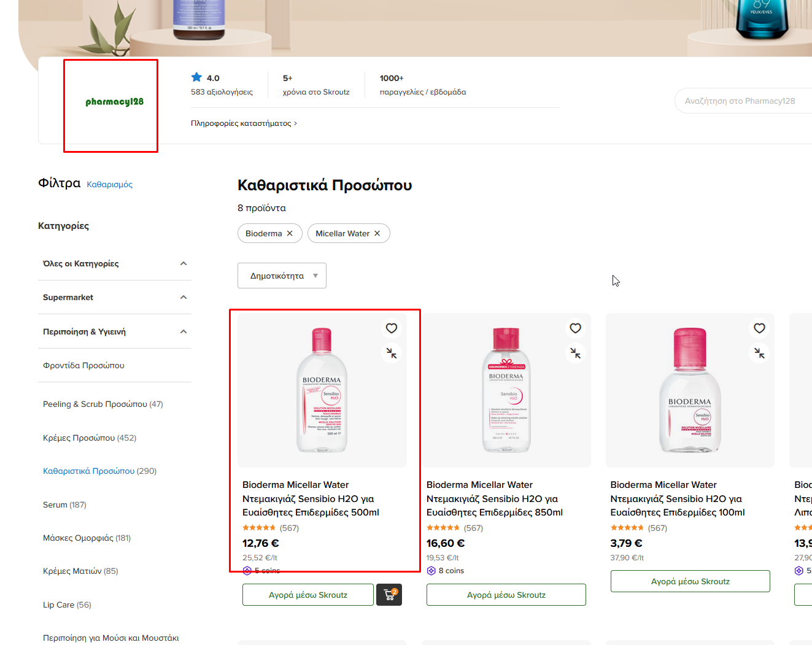
Task: Click the 16,60 € price
Action: (x=446, y=543)
